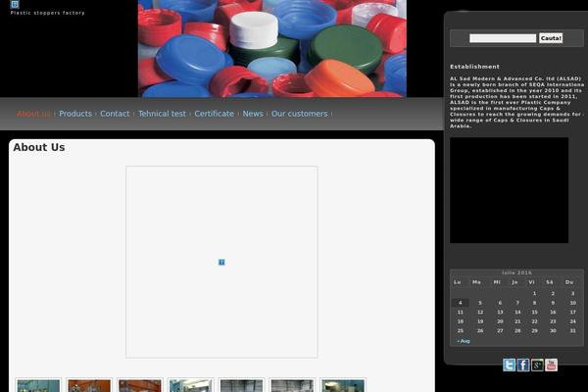The image size is (588, 392).
Task: Click calendar day 15
Action: pyautogui.click(x=534, y=312)
